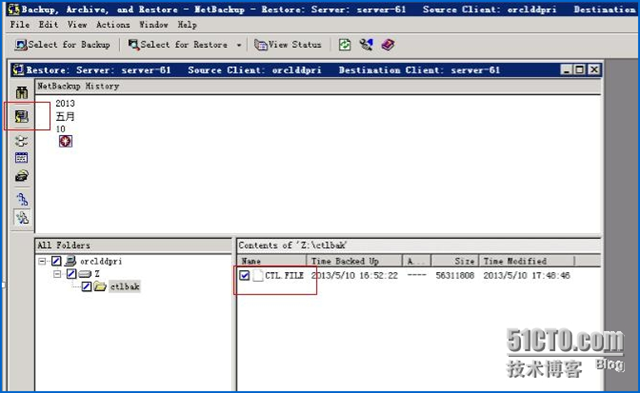Collapse the Z drive tree node

(57, 273)
